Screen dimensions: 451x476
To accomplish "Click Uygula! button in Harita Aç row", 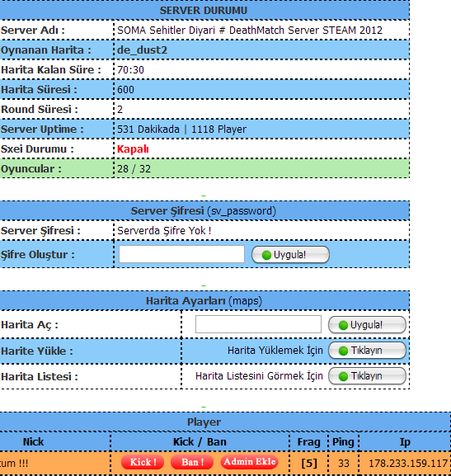I will (x=367, y=325).
